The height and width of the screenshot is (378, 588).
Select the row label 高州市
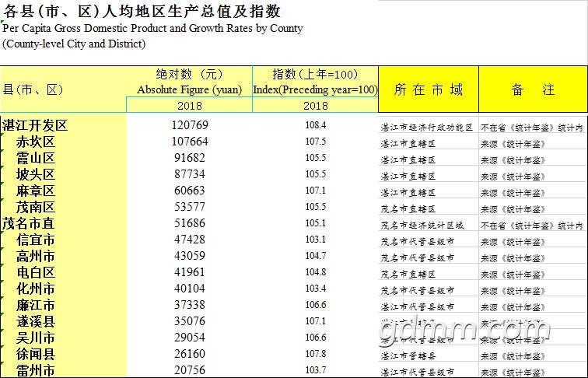[x=36, y=256]
